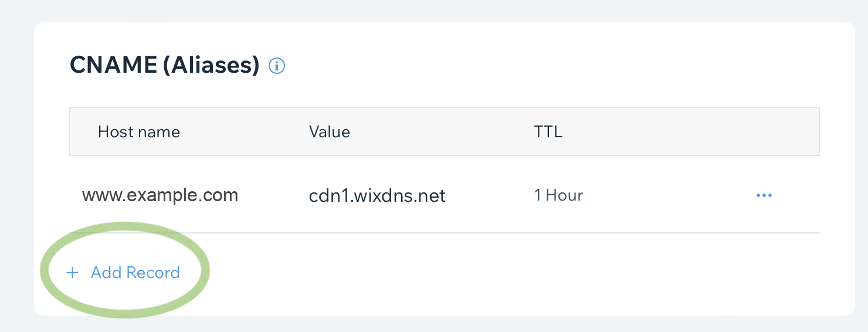The width and height of the screenshot is (868, 332).
Task: Click empty row space between 1 Hour and three-dot menu
Action: coord(669,195)
